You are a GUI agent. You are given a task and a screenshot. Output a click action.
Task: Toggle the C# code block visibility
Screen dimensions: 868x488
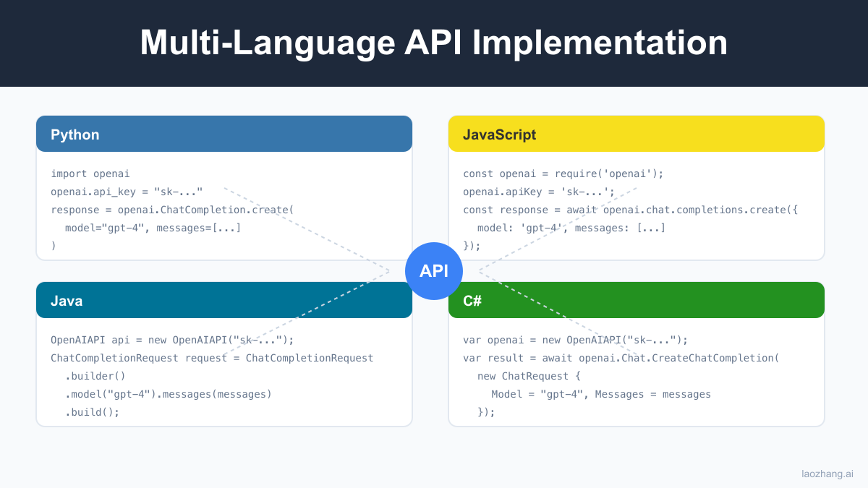click(637, 376)
